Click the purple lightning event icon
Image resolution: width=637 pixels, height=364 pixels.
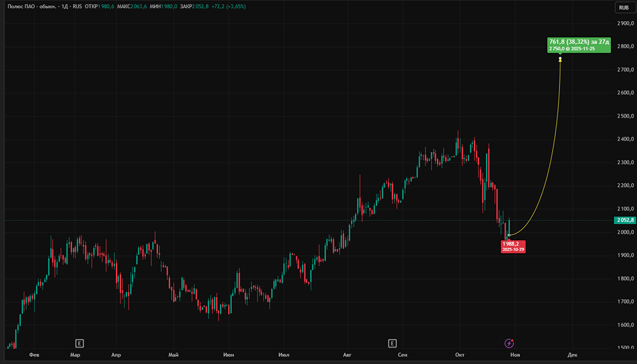[509, 344]
